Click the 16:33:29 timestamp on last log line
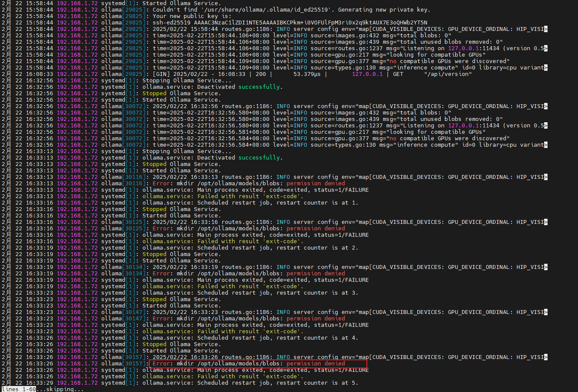578x392 pixels. 39,383
